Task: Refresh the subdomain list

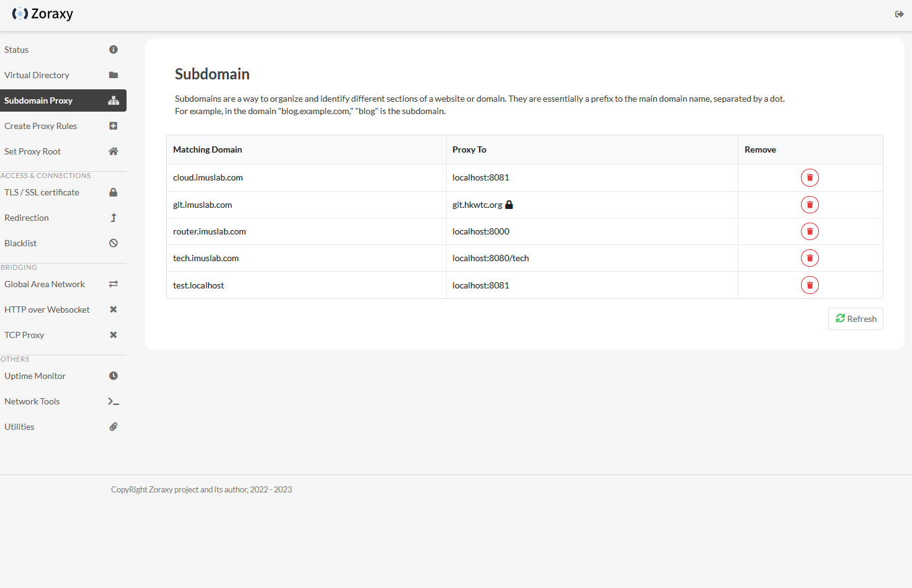Action: point(856,319)
